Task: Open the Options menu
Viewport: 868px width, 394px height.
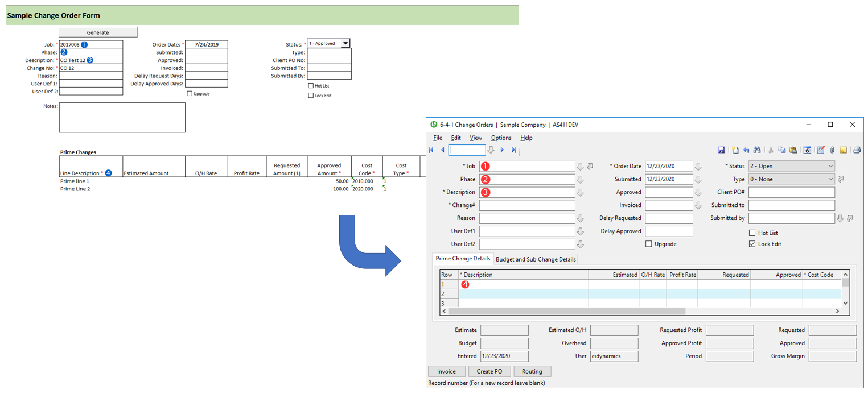Action: (501, 138)
